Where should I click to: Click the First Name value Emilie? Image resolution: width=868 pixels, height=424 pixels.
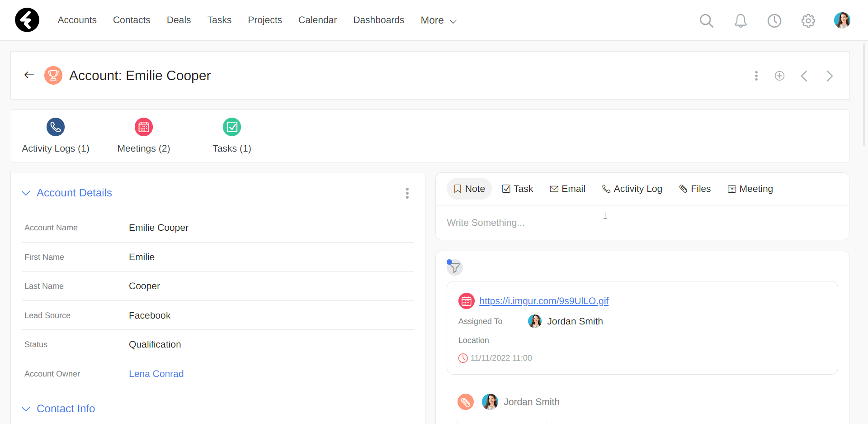coord(142,257)
